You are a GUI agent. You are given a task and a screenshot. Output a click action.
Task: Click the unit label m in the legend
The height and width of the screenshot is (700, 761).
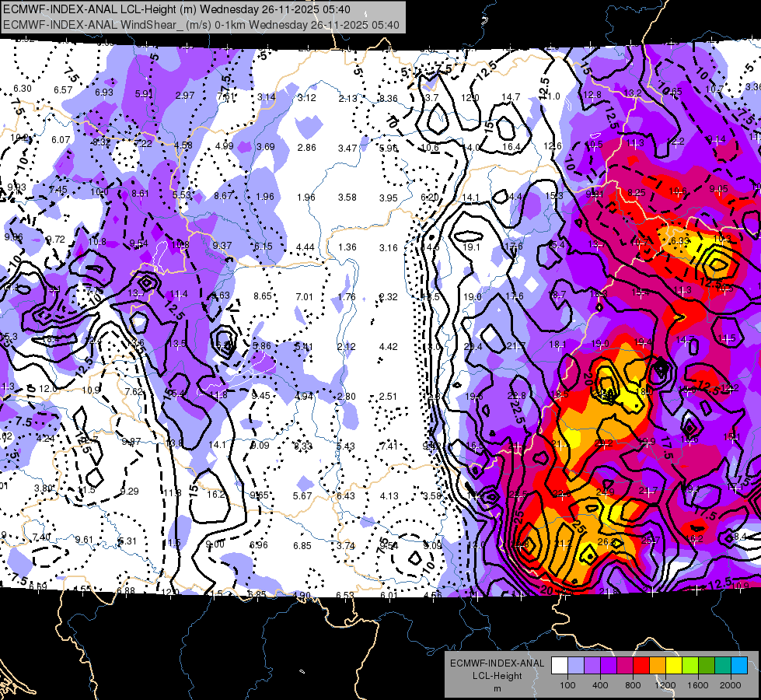point(497,689)
